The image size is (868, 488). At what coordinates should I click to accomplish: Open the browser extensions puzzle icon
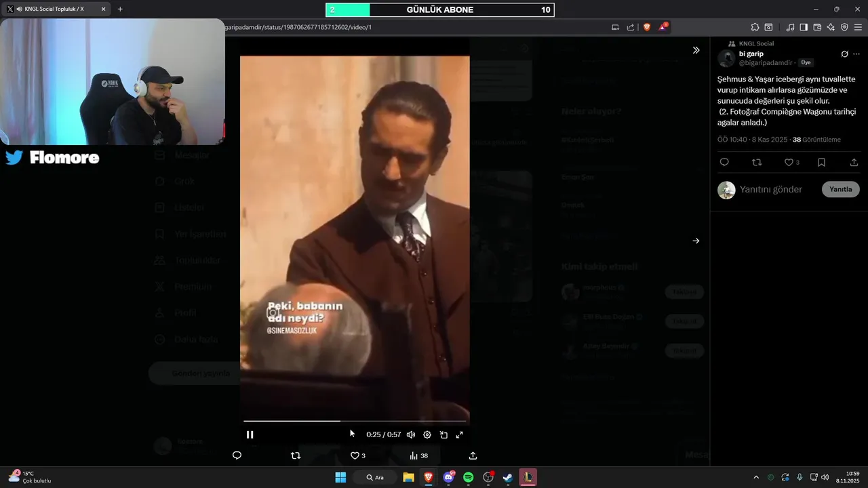(755, 27)
